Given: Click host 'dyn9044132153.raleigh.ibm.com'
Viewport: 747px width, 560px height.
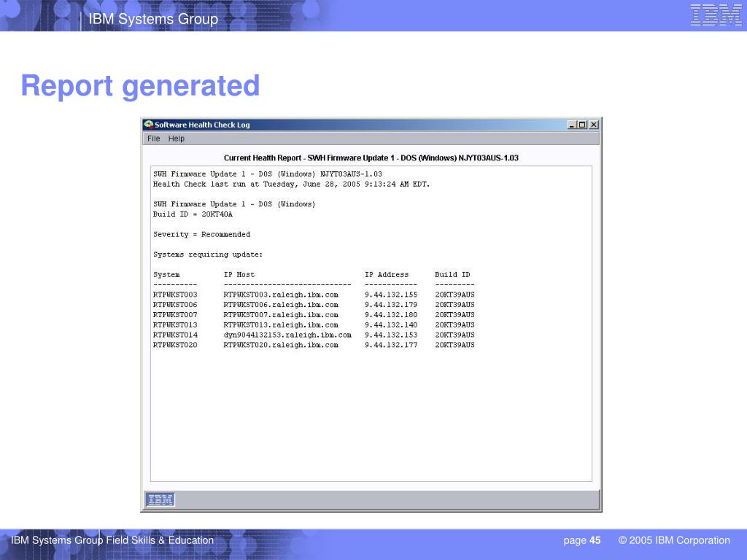Looking at the screenshot, I should click(x=287, y=335).
